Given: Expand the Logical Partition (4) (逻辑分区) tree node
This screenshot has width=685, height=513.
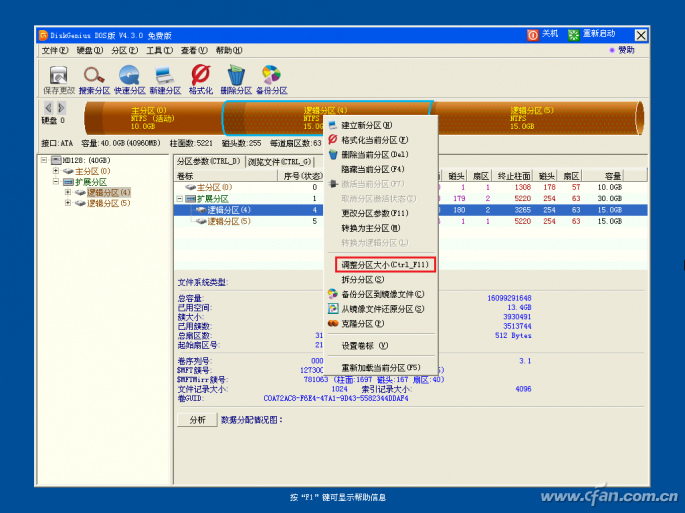Looking at the screenshot, I should point(68,192).
